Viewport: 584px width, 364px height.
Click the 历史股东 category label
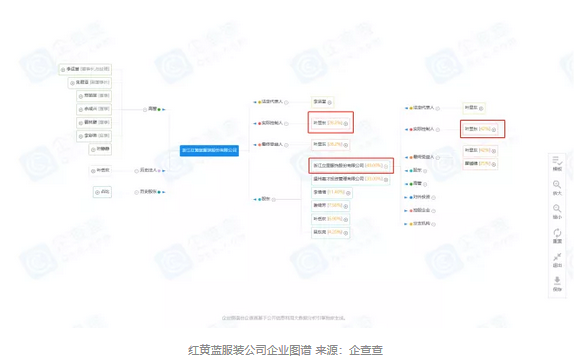pos(148,192)
